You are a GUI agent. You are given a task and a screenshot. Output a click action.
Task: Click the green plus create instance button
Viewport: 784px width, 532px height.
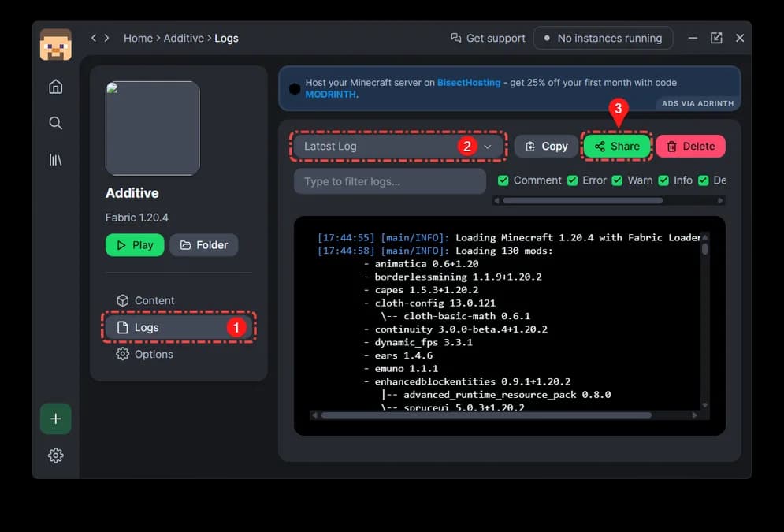[55, 419]
